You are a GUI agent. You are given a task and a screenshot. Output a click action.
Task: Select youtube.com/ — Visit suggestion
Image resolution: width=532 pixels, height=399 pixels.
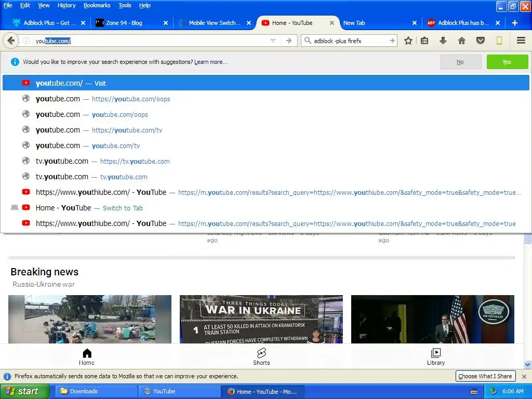click(x=265, y=83)
